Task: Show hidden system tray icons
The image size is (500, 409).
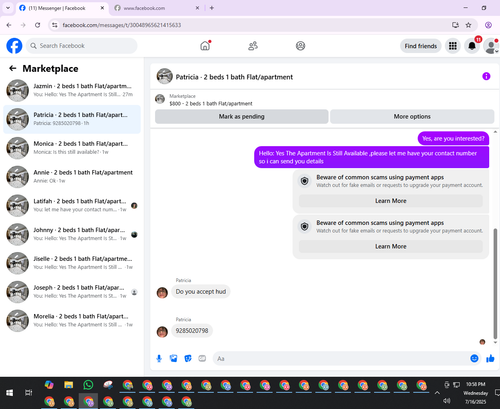Action: point(437,393)
